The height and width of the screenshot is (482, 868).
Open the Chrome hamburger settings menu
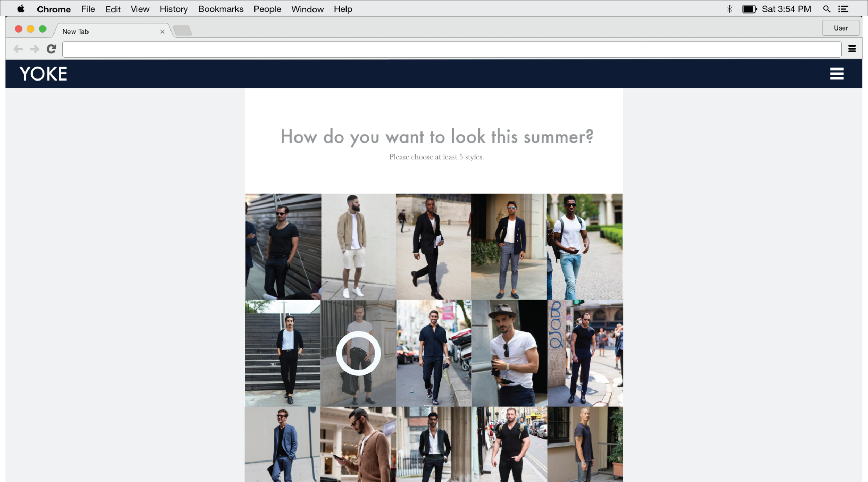pos(852,49)
